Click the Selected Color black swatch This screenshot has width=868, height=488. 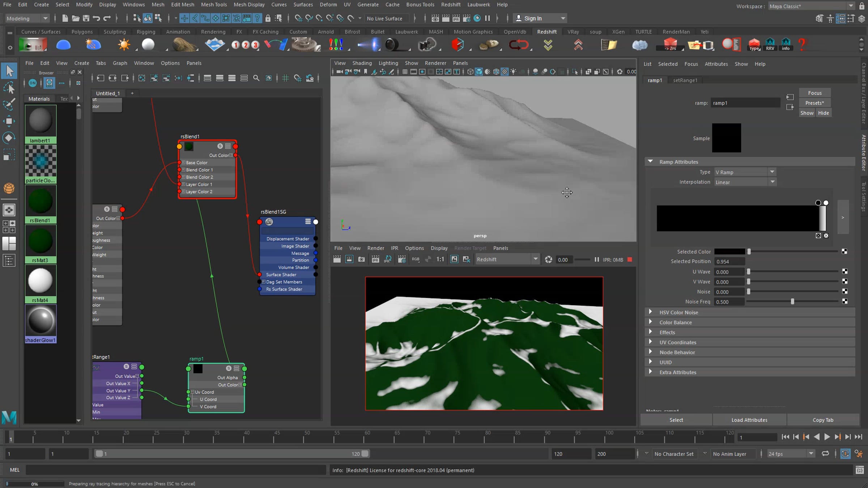729,252
